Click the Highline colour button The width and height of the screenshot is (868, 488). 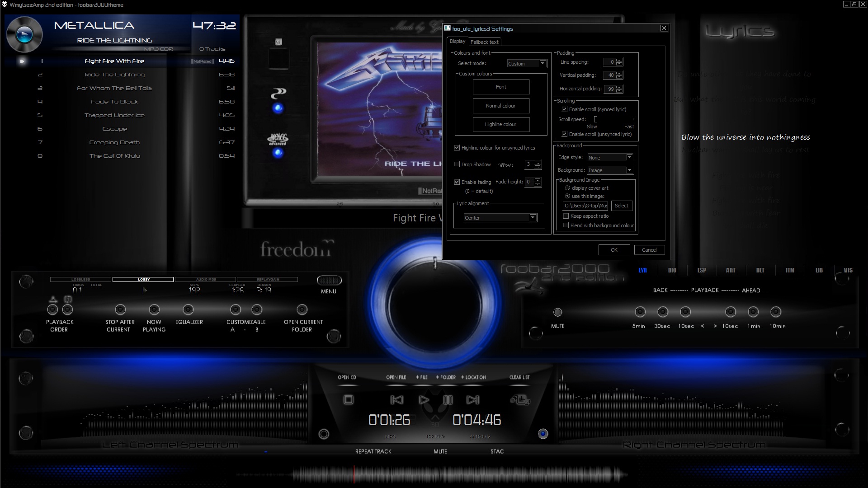[x=501, y=124]
